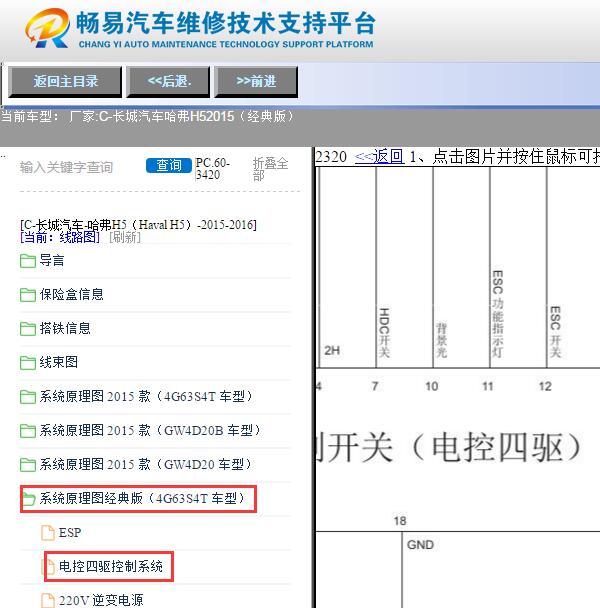Click the 2H label in the diagram
The image size is (600, 608).
pos(332,351)
